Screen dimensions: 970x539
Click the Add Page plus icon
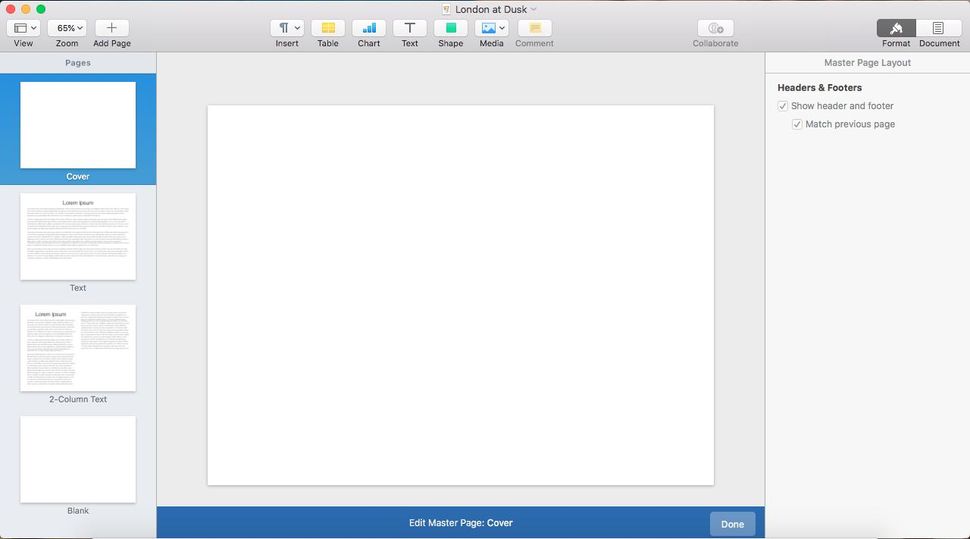pyautogui.click(x=111, y=28)
